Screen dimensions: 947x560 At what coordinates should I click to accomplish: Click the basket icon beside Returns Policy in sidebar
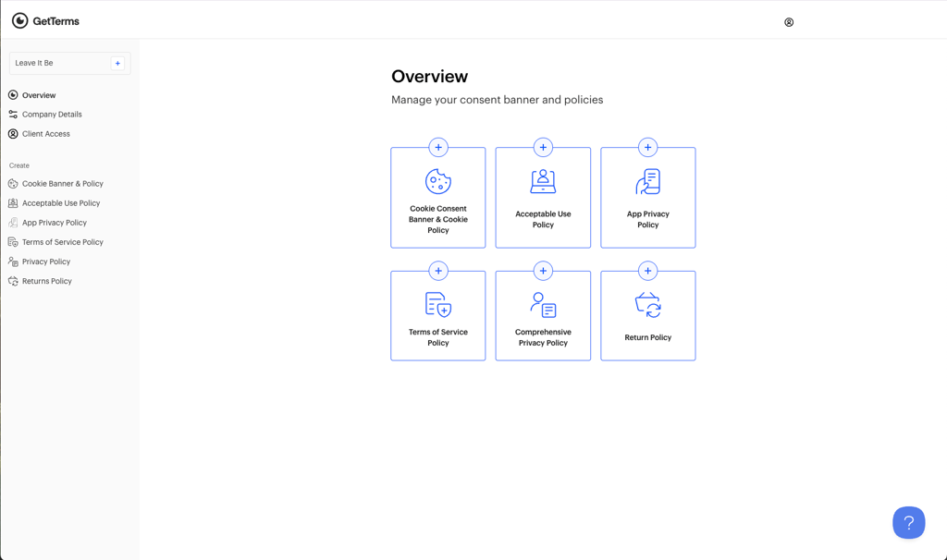point(13,281)
